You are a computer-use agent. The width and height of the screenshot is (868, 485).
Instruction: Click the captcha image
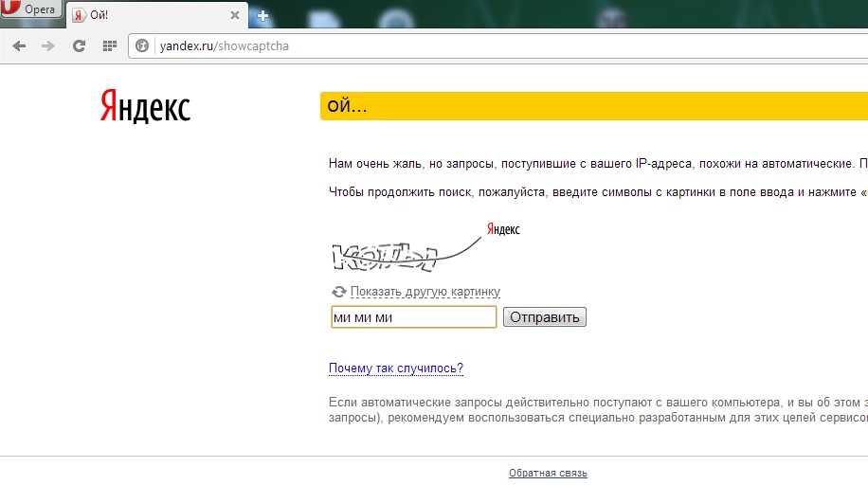[x=407, y=256]
